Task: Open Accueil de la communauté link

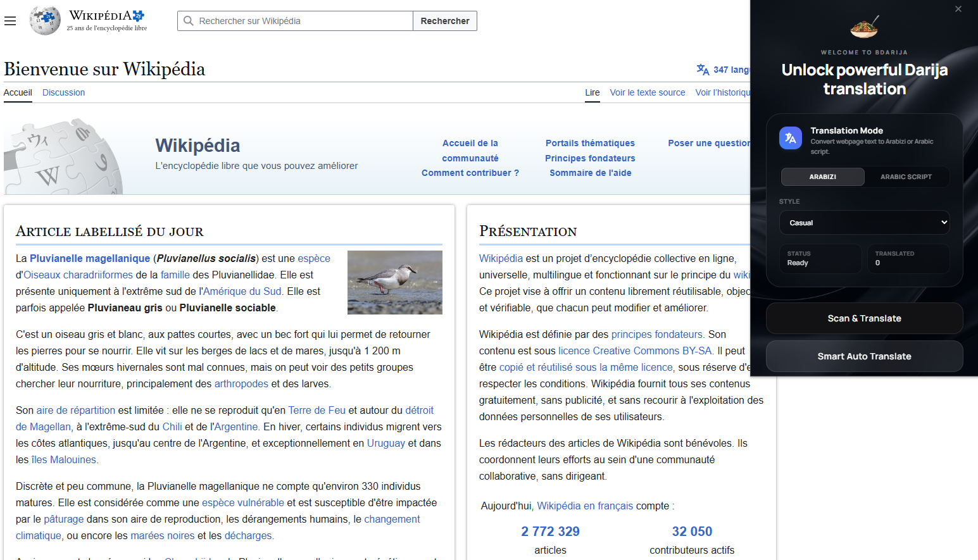Action: [470, 151]
